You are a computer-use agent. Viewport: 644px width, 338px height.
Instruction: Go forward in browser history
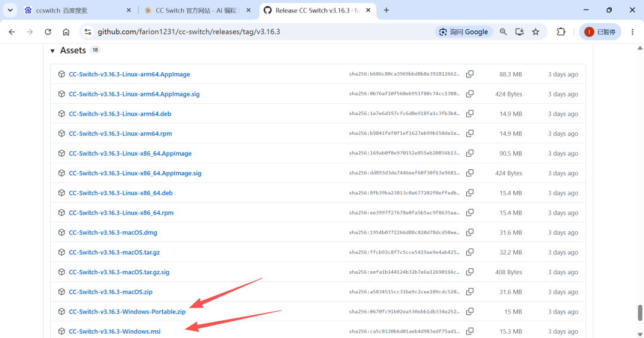pos(30,32)
